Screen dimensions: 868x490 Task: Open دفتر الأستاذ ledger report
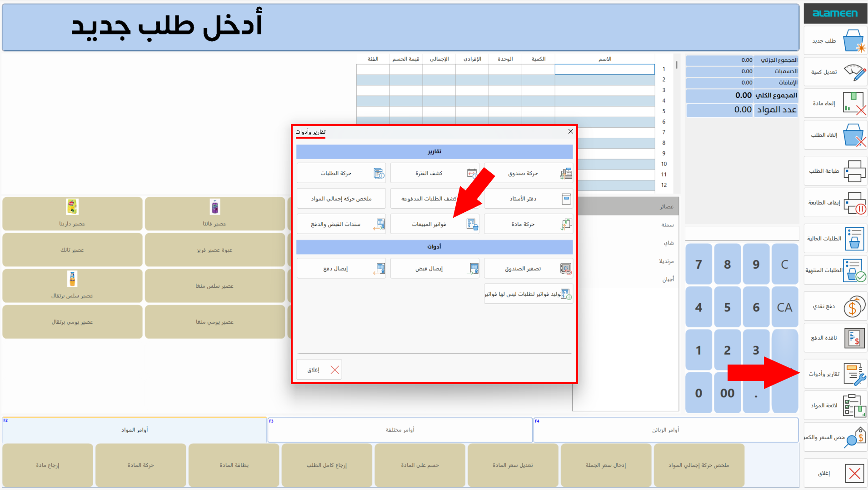click(x=528, y=199)
